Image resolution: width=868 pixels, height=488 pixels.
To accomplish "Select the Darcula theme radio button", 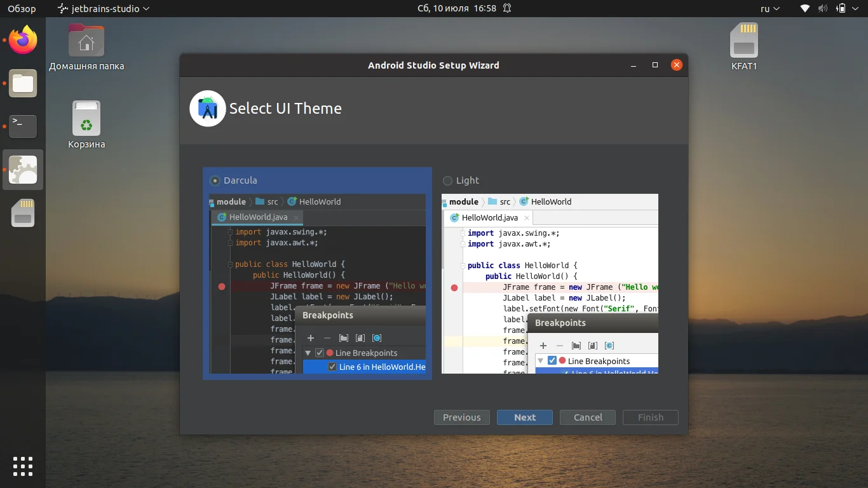I will [215, 180].
